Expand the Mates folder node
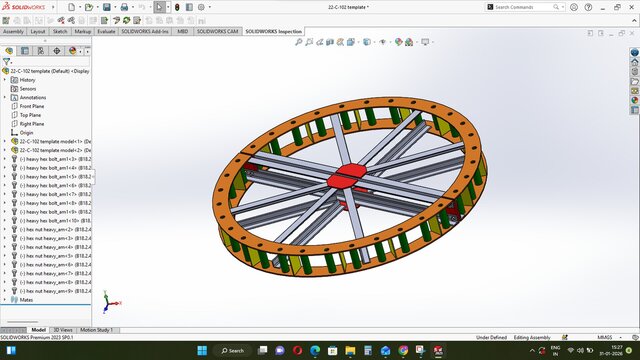Screen dimensions: 640x360 click(x=5, y=300)
